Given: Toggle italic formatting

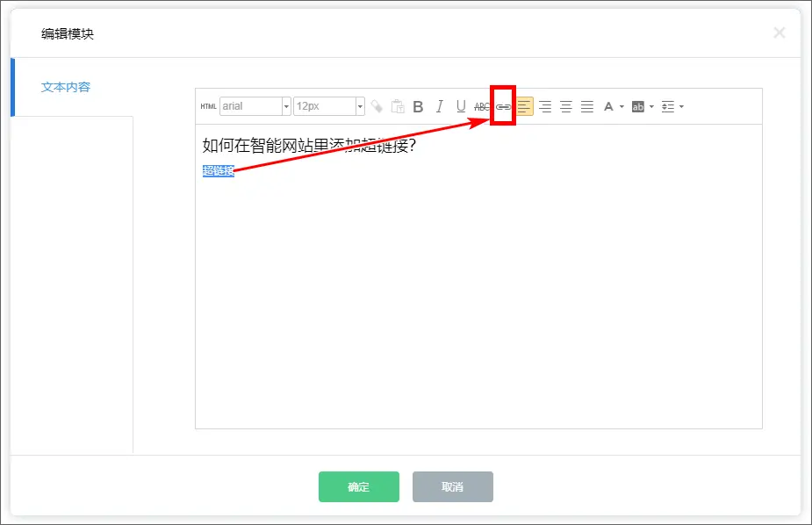Looking at the screenshot, I should click(440, 106).
